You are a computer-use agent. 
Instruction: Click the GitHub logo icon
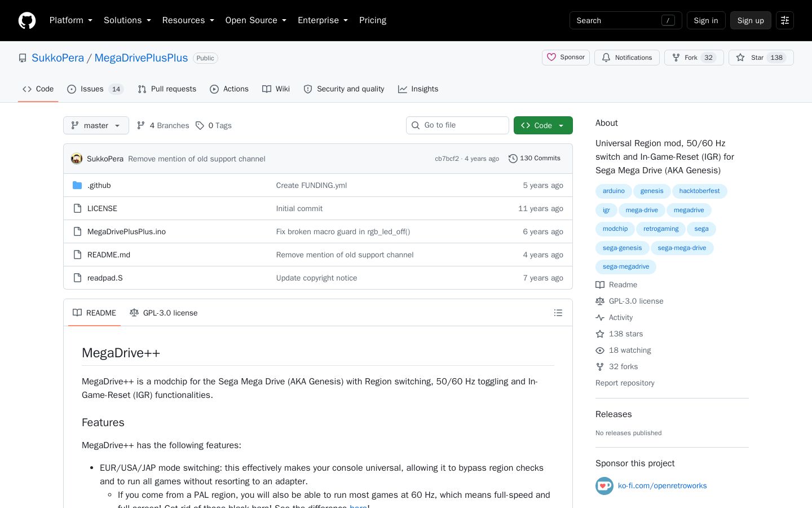coord(27,20)
